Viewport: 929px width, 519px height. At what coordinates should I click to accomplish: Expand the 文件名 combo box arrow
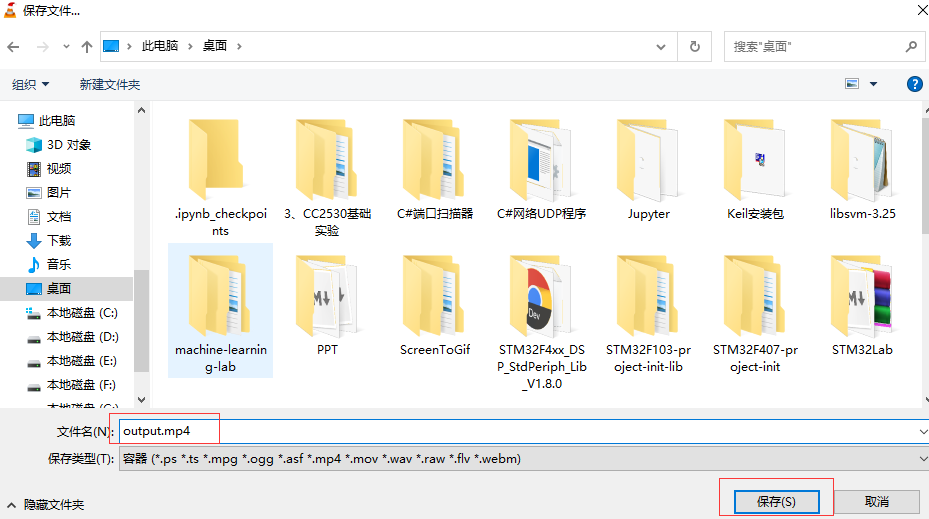923,431
